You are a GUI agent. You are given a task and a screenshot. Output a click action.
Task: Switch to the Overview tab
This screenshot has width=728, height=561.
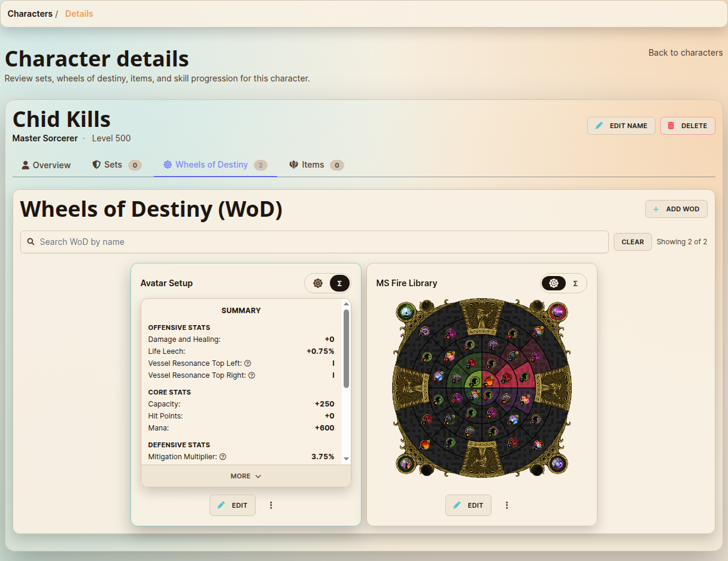[x=46, y=165]
